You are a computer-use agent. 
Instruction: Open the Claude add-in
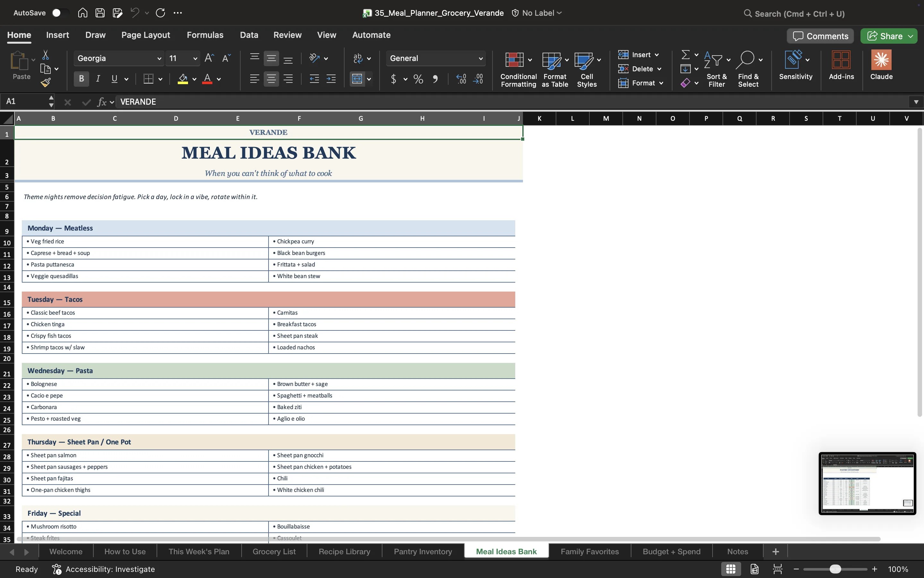[881, 65]
